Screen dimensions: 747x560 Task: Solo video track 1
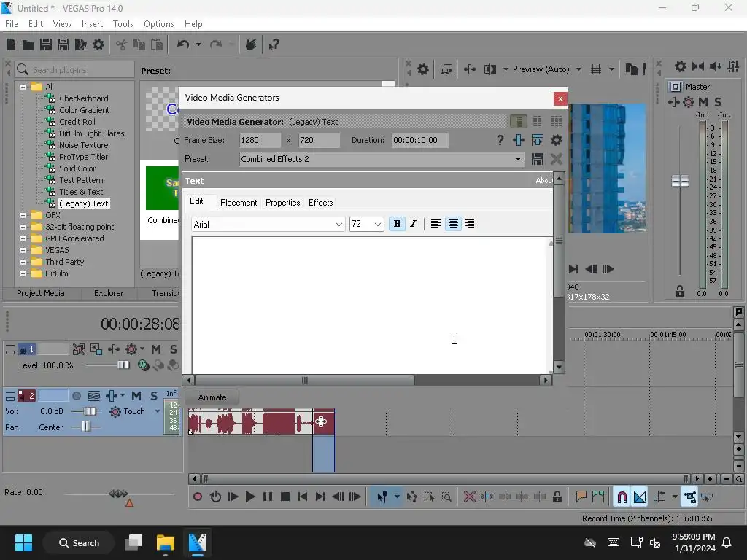pyautogui.click(x=174, y=349)
